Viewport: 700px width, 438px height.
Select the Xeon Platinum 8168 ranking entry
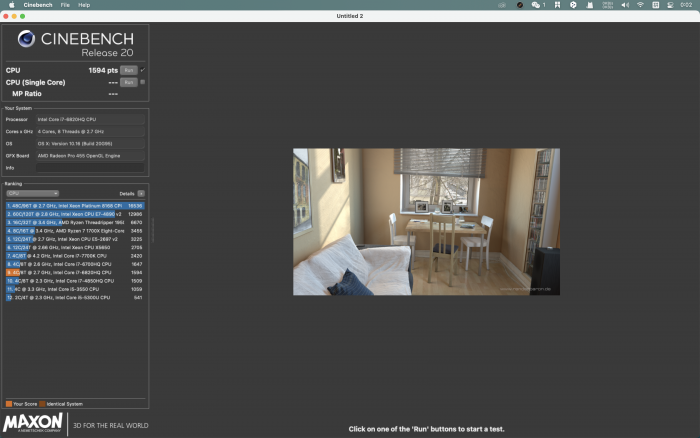click(75, 206)
